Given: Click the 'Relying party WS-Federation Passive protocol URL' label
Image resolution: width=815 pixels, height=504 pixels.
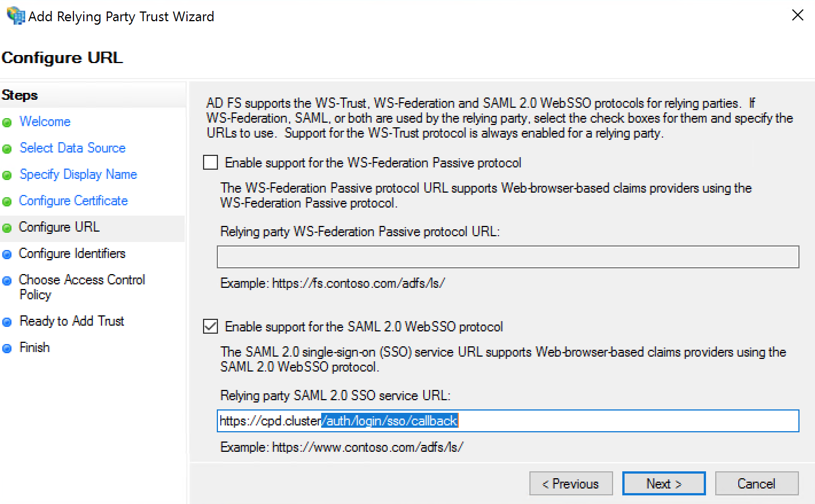Looking at the screenshot, I should [x=360, y=232].
